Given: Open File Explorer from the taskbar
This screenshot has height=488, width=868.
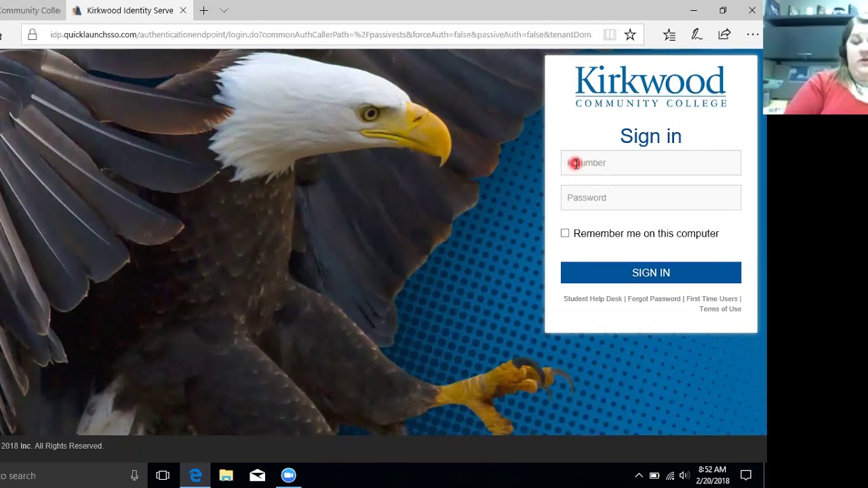Looking at the screenshot, I should tap(226, 476).
